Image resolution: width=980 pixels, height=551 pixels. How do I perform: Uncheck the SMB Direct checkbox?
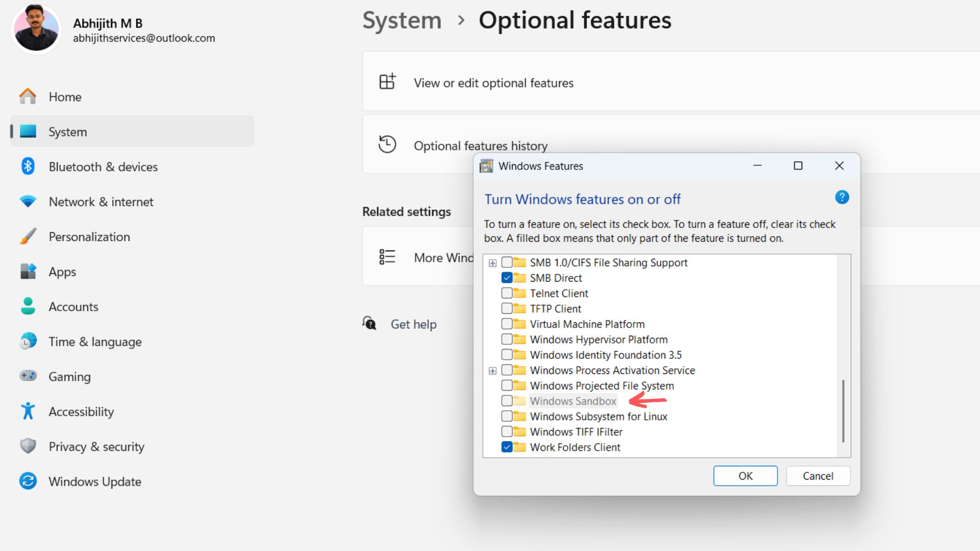coord(507,278)
